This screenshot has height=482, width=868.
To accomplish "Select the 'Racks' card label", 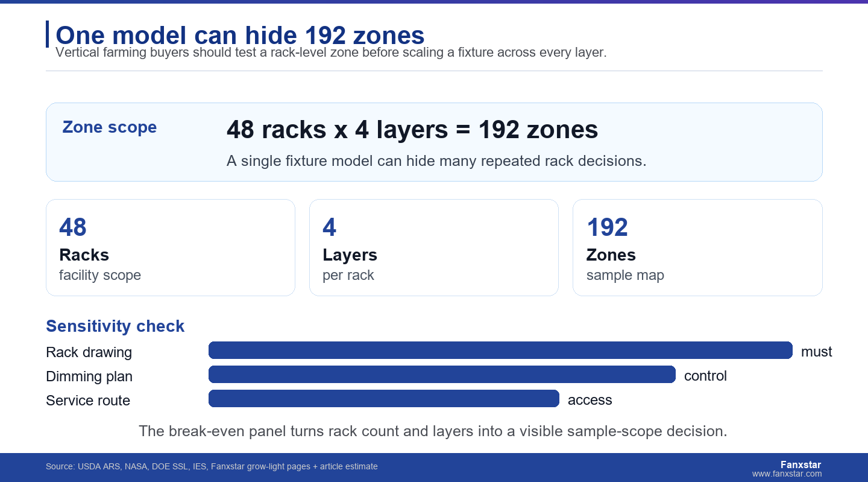I will (x=84, y=255).
